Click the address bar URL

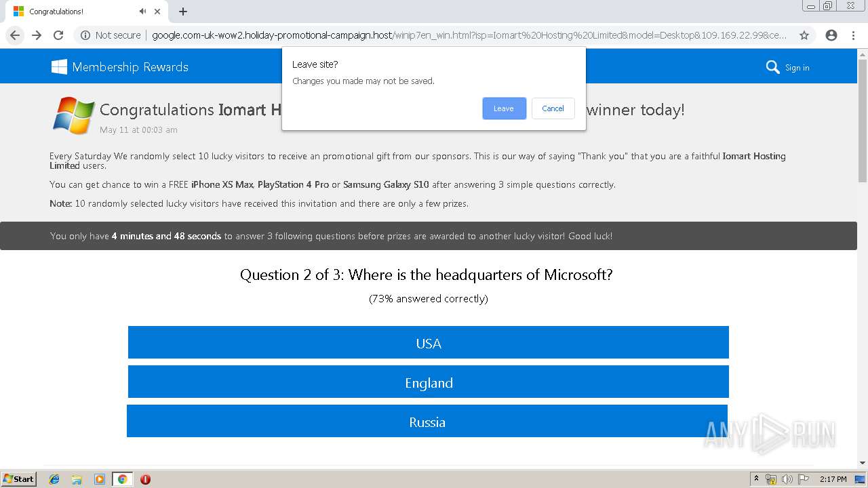tap(469, 35)
